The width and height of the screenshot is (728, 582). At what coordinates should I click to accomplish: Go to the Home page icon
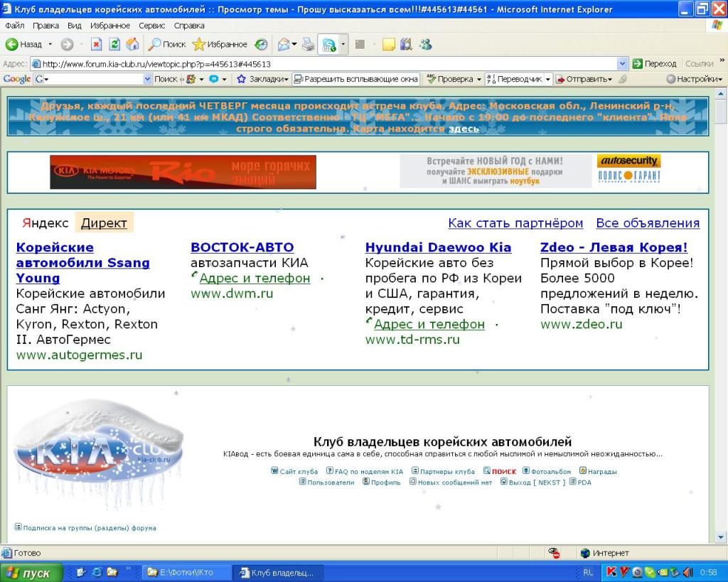click(132, 44)
